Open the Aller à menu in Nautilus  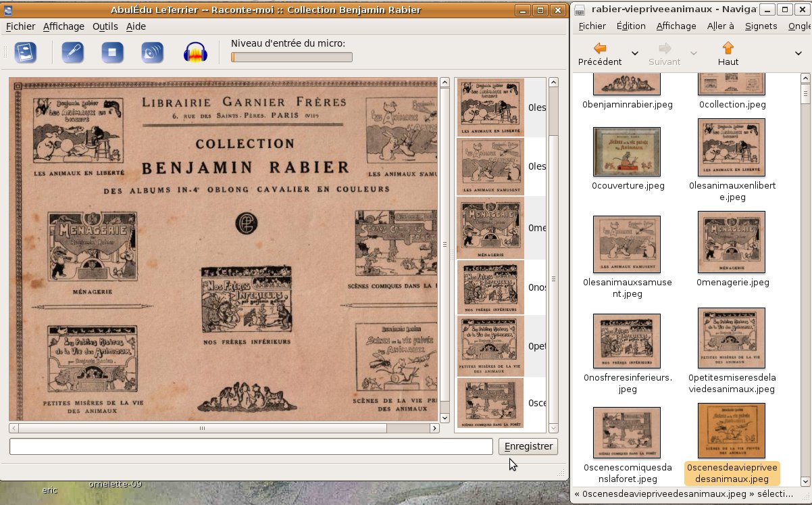720,26
